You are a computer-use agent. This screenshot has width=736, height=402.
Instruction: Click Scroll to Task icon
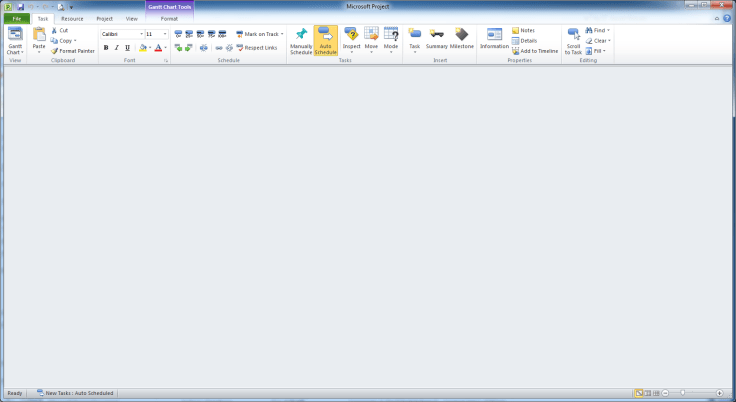pos(573,35)
